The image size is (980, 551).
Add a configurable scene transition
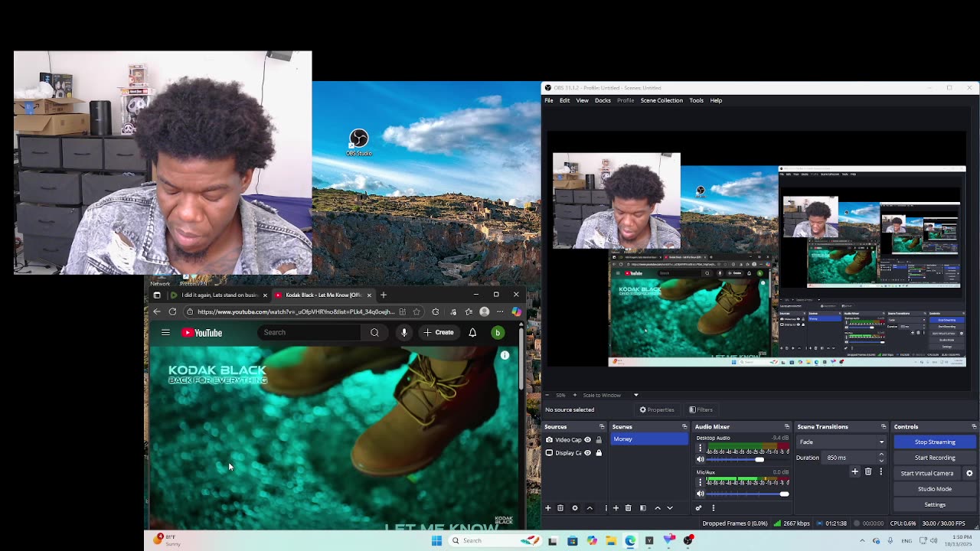click(x=854, y=472)
